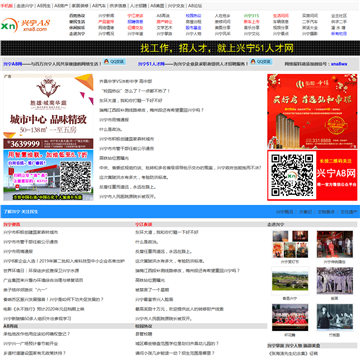Open the 手机版 mobile version link
The width and height of the screenshot is (360, 360).
click(7, 6)
